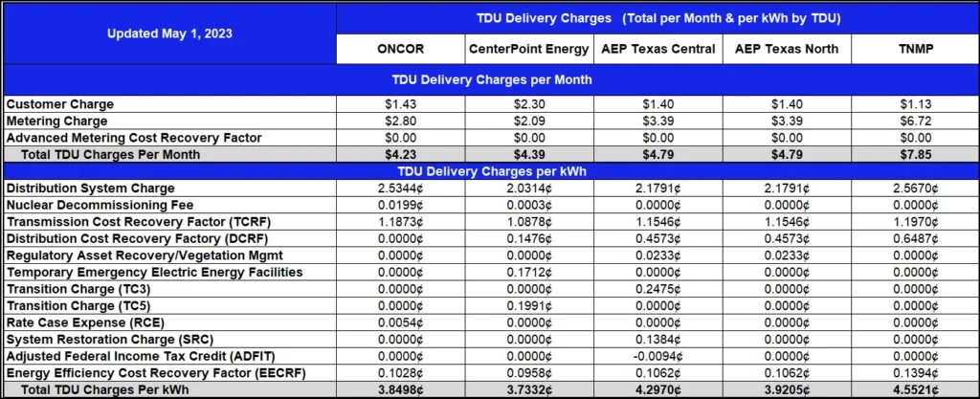Click the ADFIT value -0.0094¢
This screenshot has width=980, height=399.
point(657,357)
